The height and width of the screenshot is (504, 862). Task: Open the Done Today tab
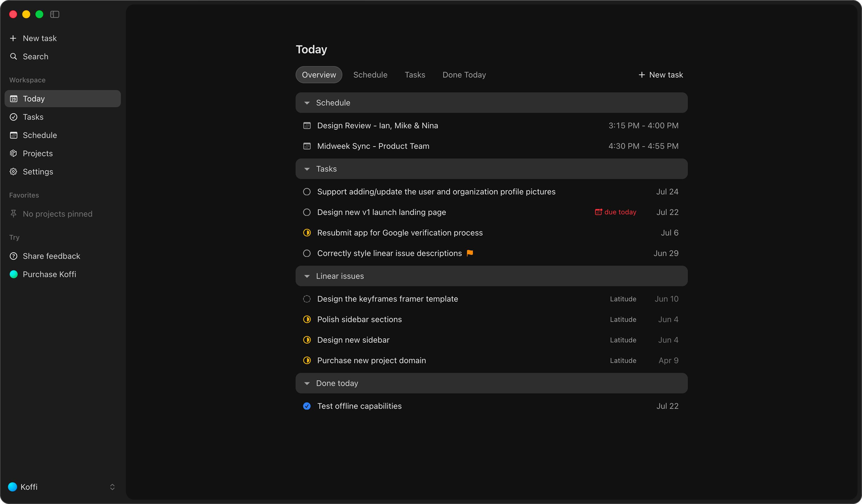click(x=464, y=75)
